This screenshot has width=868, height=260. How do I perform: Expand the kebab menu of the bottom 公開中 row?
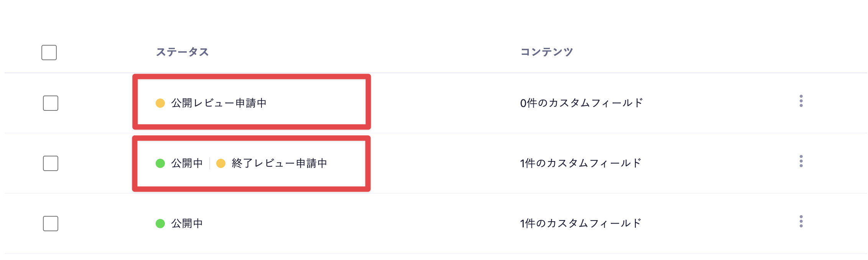pos(801,221)
